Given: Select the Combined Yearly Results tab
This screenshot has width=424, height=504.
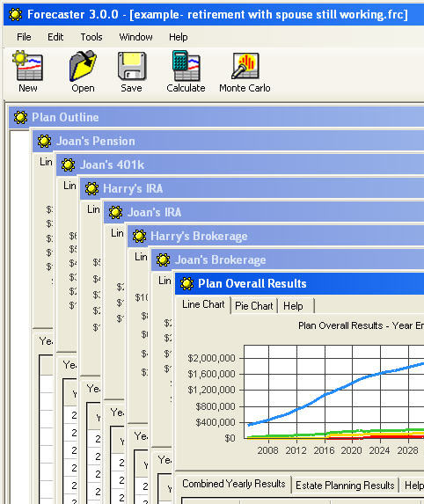Looking at the screenshot, I should click(234, 484).
